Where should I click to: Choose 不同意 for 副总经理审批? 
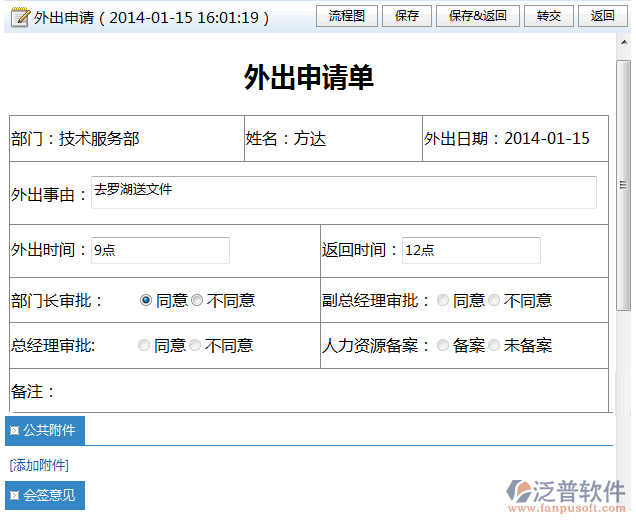click(x=494, y=300)
